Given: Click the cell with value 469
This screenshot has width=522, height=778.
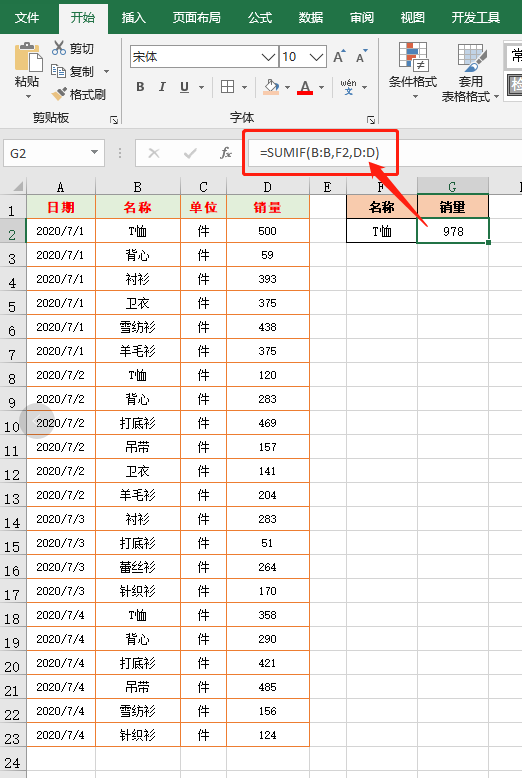Looking at the screenshot, I should 267,423.
